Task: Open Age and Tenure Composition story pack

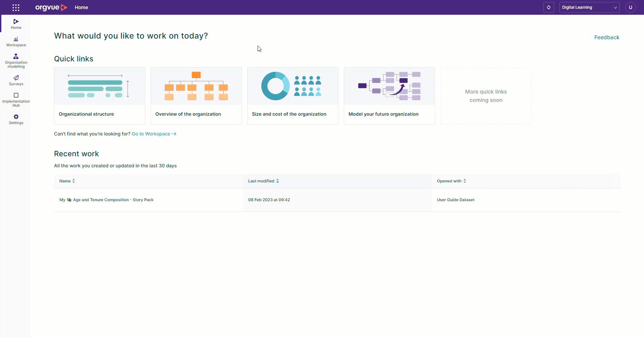Action: pyautogui.click(x=113, y=200)
